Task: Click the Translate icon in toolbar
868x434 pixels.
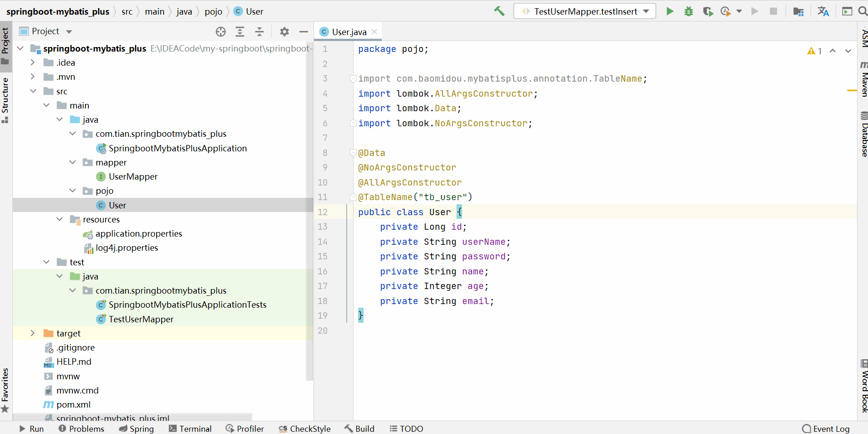Action: (x=823, y=11)
